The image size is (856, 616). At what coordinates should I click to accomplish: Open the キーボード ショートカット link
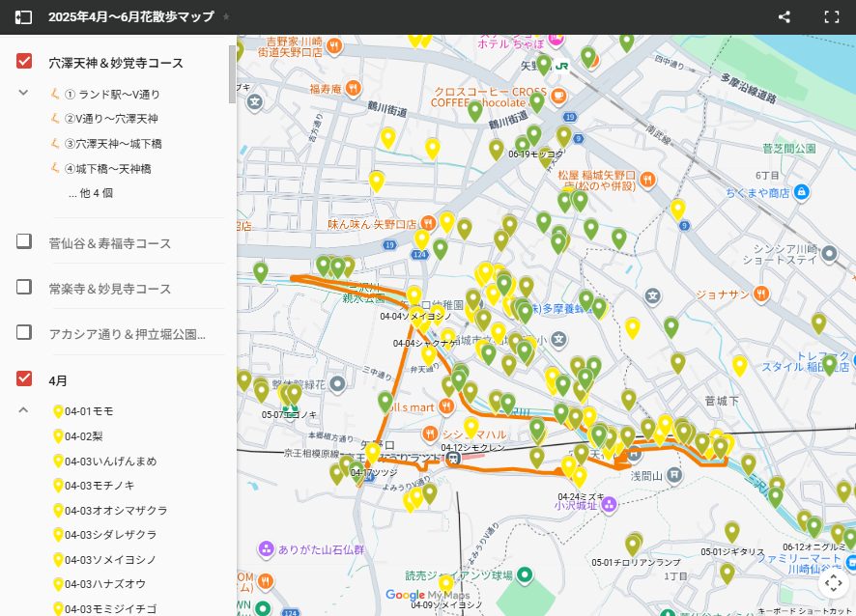(x=805, y=610)
